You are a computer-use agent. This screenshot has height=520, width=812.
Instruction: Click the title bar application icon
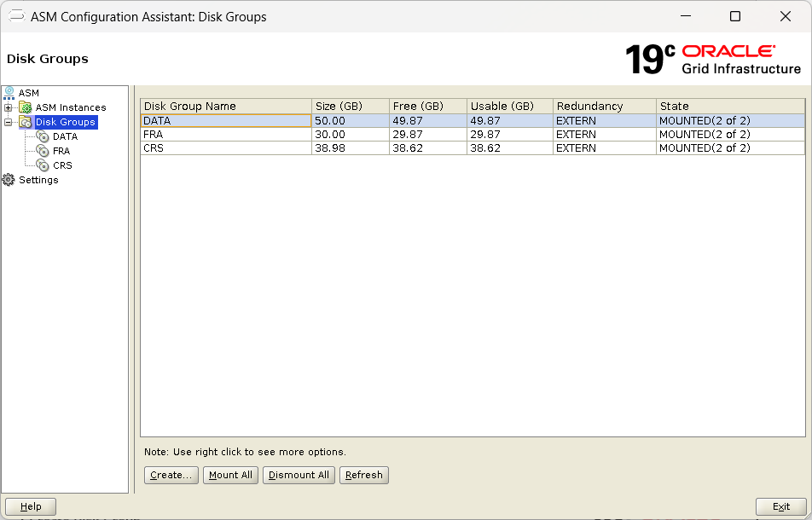[16, 16]
